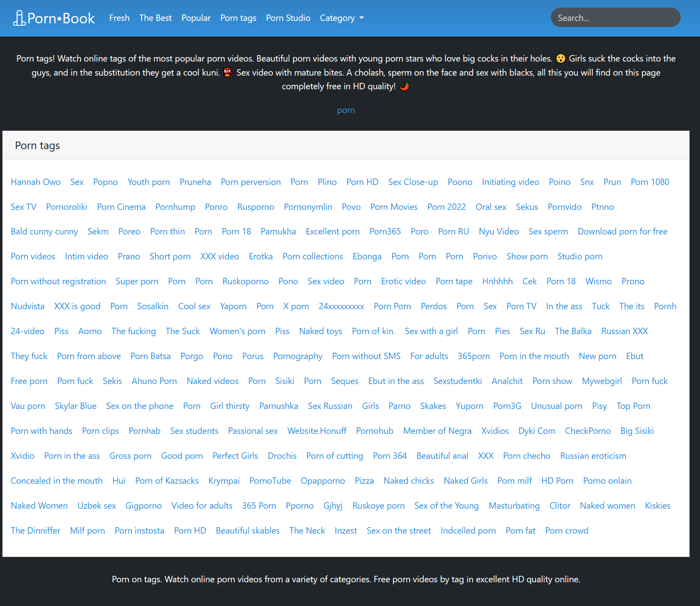Click the centered blue 'porn' link
This screenshot has width=700, height=606.
coord(346,110)
